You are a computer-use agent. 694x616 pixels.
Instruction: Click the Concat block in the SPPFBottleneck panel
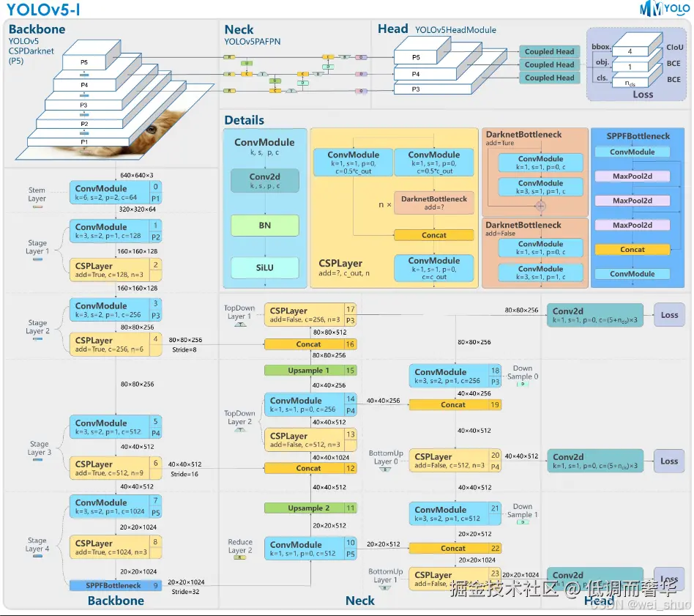point(632,249)
